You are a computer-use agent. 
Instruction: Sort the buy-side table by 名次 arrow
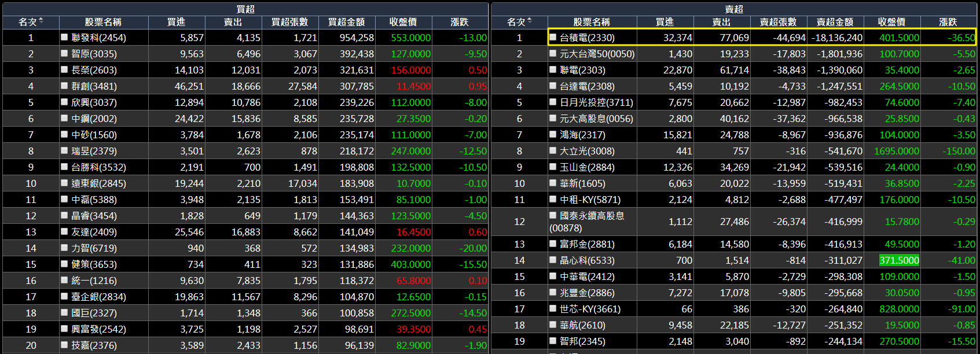(x=41, y=21)
